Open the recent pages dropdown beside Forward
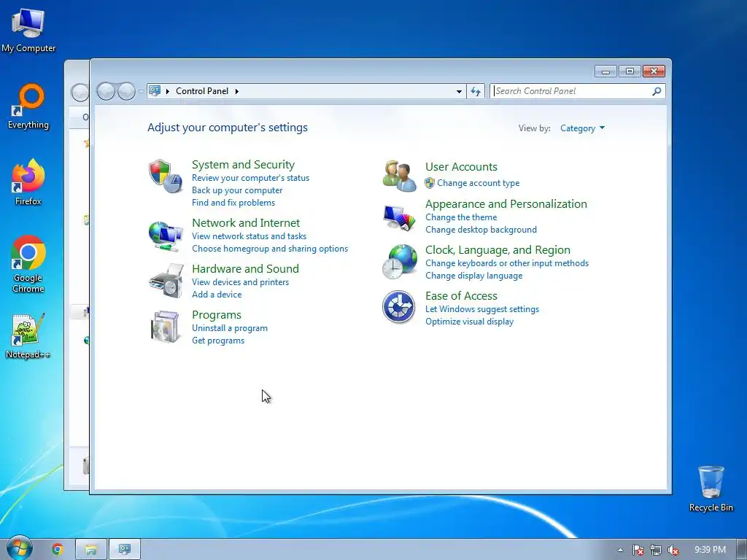Image resolution: width=747 pixels, height=560 pixels. 141,91
